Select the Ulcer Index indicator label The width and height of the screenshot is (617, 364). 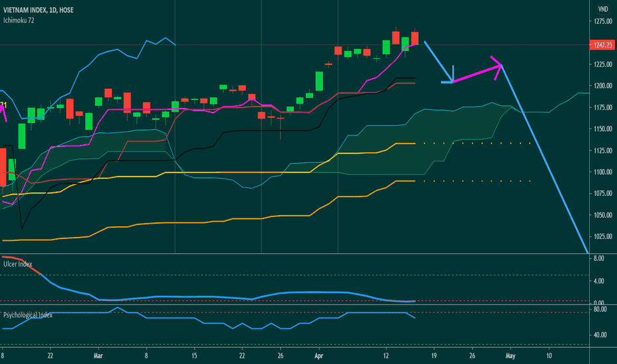click(18, 264)
